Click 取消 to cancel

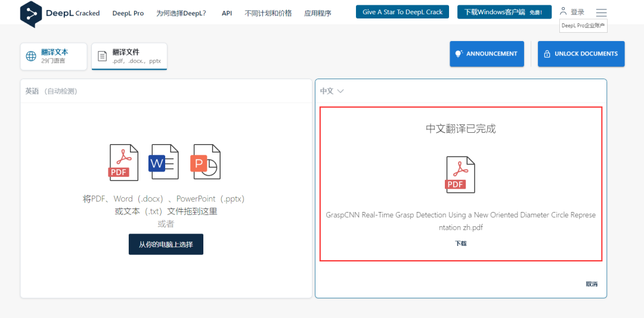(x=592, y=284)
